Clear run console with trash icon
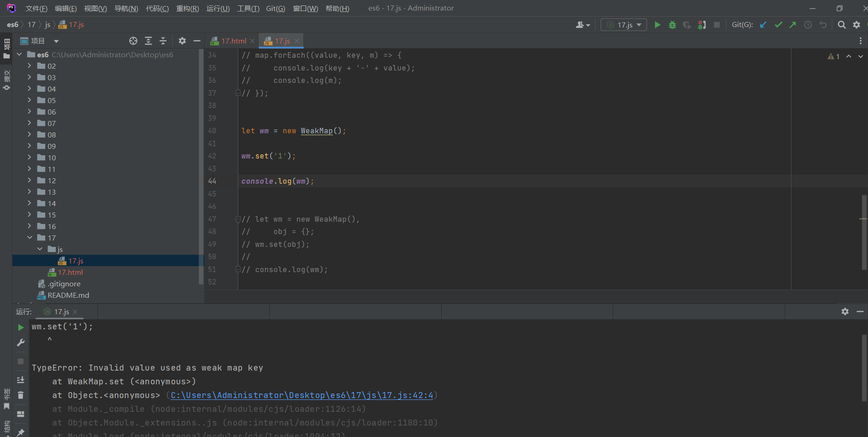The height and width of the screenshot is (437, 868). coord(21,395)
